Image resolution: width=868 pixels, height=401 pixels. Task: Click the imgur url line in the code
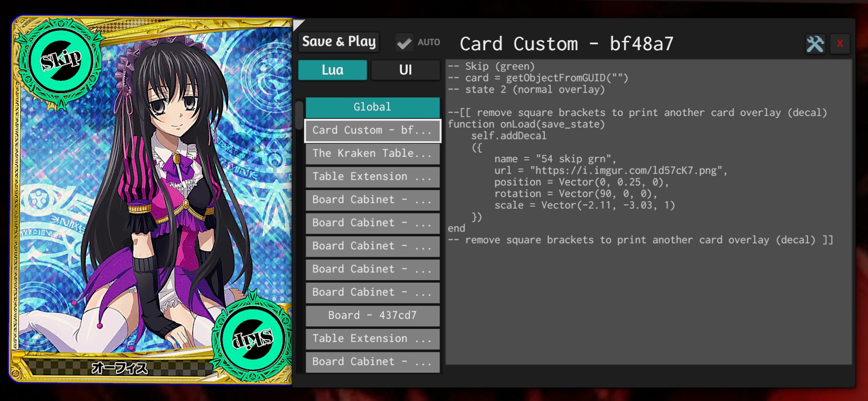point(611,171)
